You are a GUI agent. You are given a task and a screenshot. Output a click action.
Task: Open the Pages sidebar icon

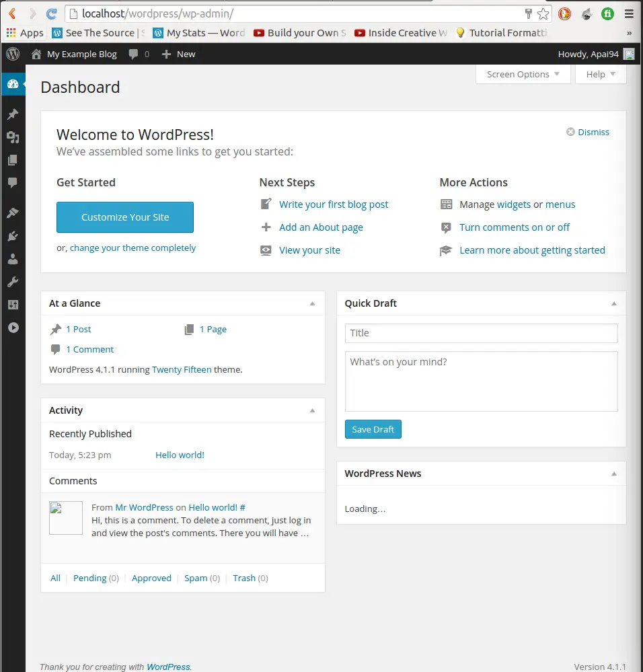[x=13, y=160]
